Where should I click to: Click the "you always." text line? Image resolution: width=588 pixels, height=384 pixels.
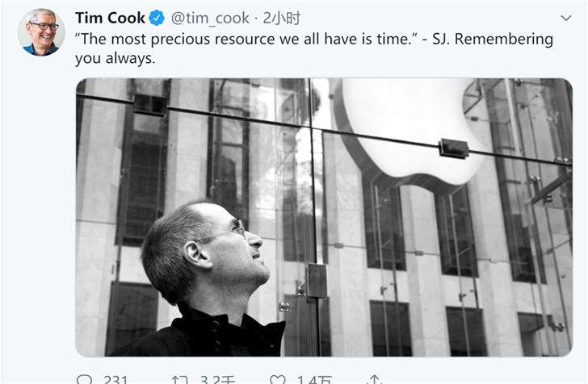[115, 58]
